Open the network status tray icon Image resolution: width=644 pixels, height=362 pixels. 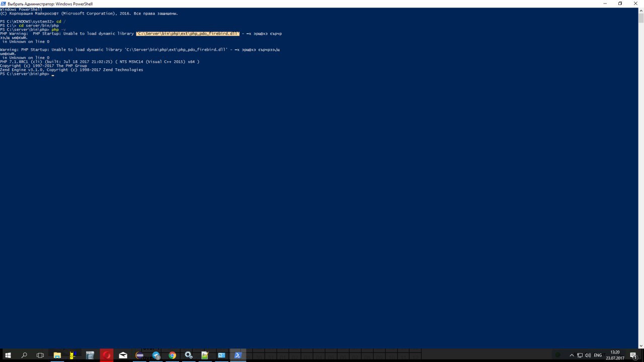[580, 355]
